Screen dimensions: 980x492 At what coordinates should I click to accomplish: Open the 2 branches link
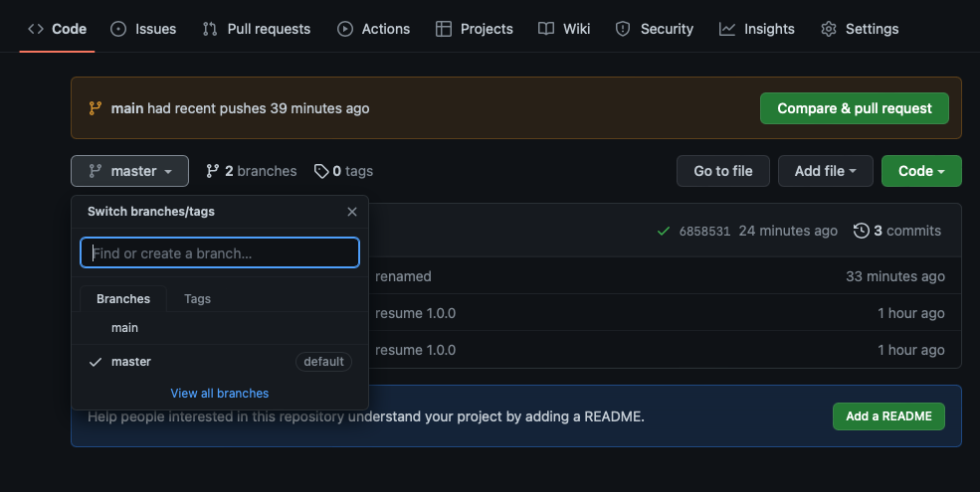(252, 171)
